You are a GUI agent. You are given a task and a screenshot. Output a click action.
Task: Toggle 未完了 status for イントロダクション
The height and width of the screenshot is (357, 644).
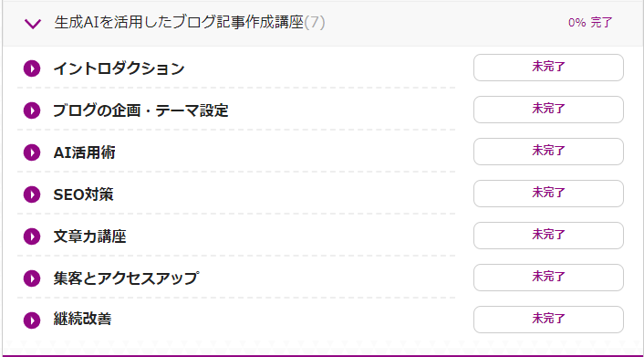tap(548, 68)
